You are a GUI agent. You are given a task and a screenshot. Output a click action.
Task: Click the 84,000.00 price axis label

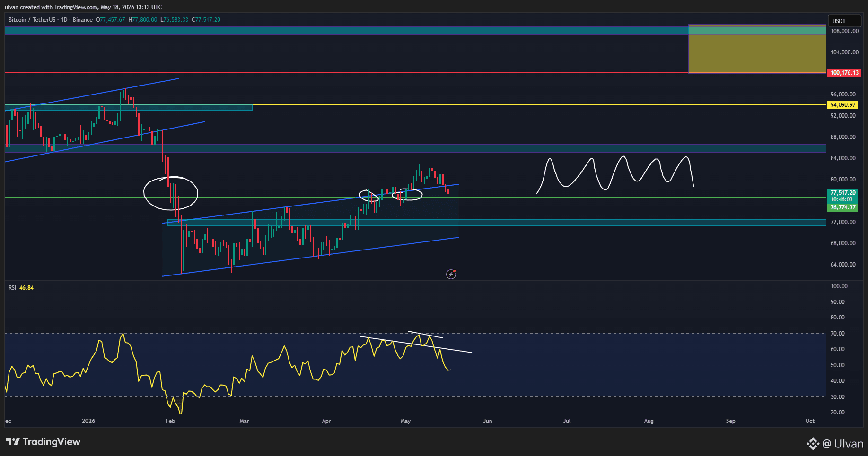click(843, 158)
